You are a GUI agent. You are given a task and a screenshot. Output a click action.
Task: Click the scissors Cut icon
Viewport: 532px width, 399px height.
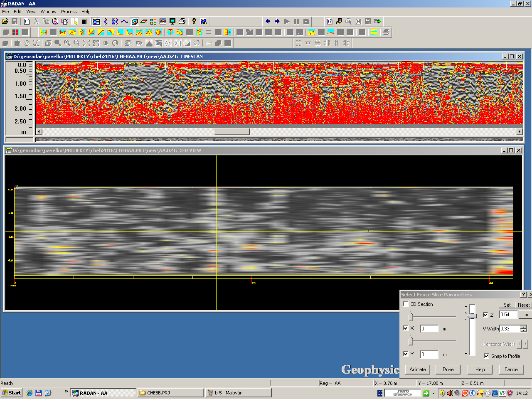[x=36, y=21]
